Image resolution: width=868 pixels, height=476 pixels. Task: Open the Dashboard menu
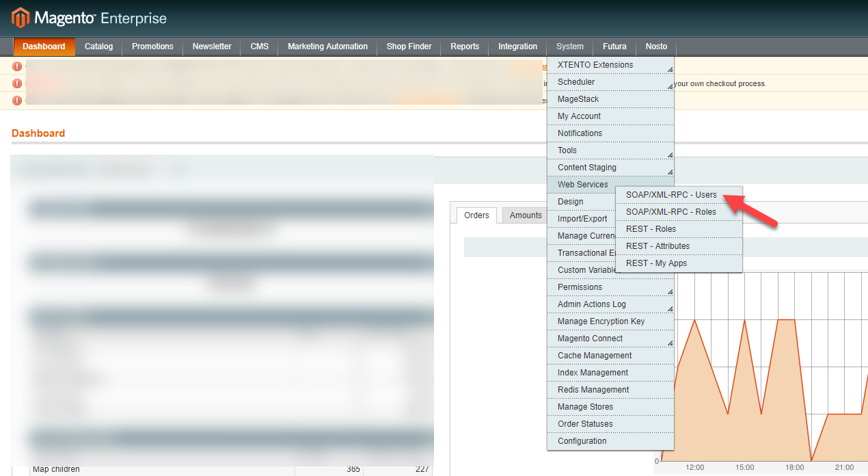(44, 47)
